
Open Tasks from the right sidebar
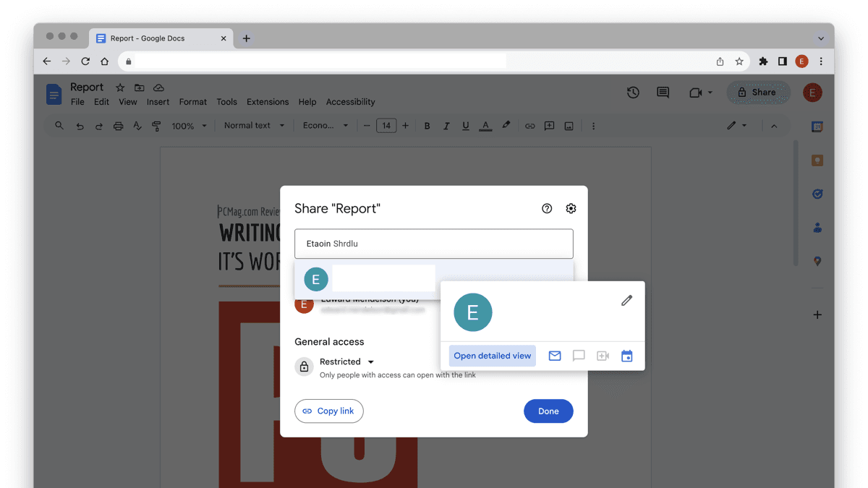(x=817, y=194)
